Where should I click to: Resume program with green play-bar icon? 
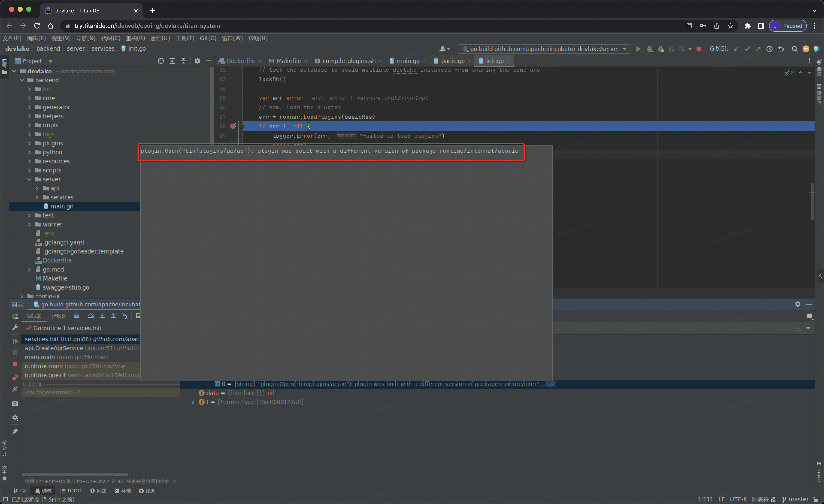[15, 341]
